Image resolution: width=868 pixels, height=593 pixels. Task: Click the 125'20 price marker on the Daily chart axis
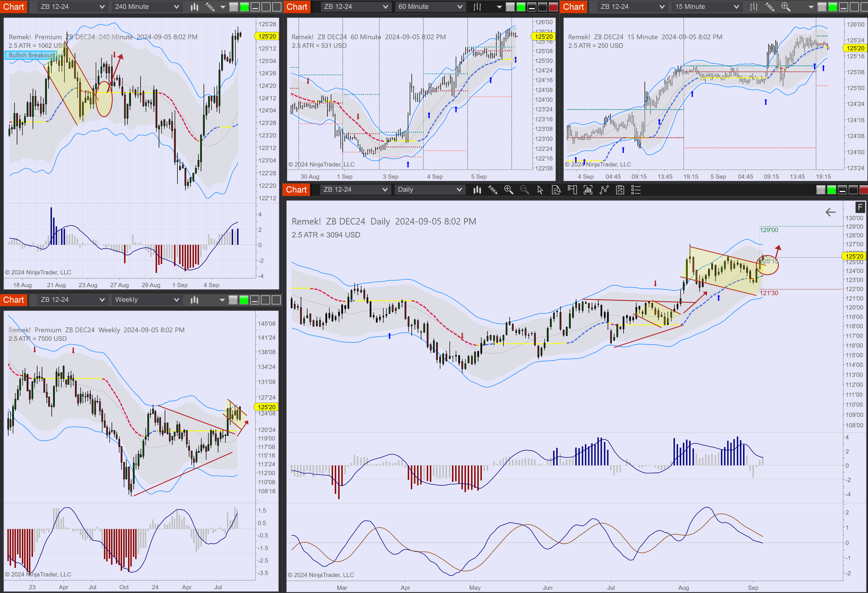[854, 256]
